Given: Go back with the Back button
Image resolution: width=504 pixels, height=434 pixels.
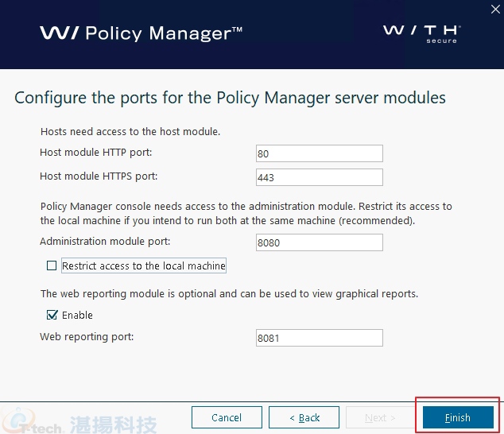Looking at the screenshot, I should tap(304, 417).
